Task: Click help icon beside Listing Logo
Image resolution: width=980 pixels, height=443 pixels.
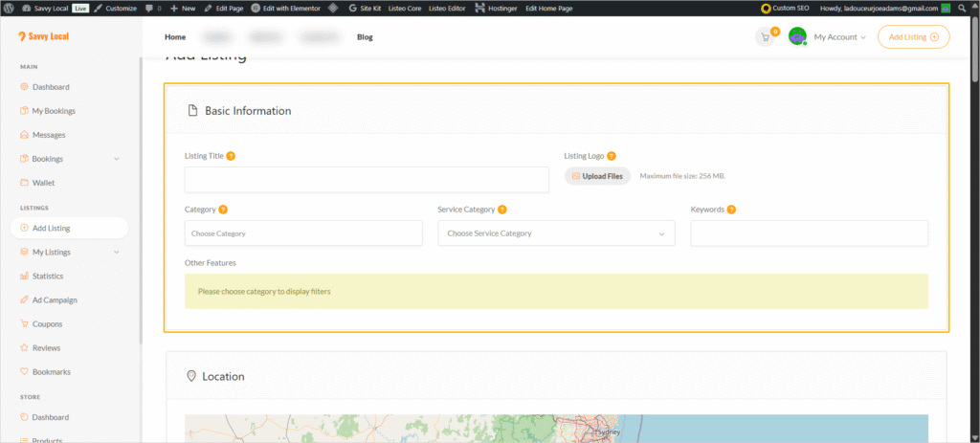Action: pyautogui.click(x=611, y=156)
